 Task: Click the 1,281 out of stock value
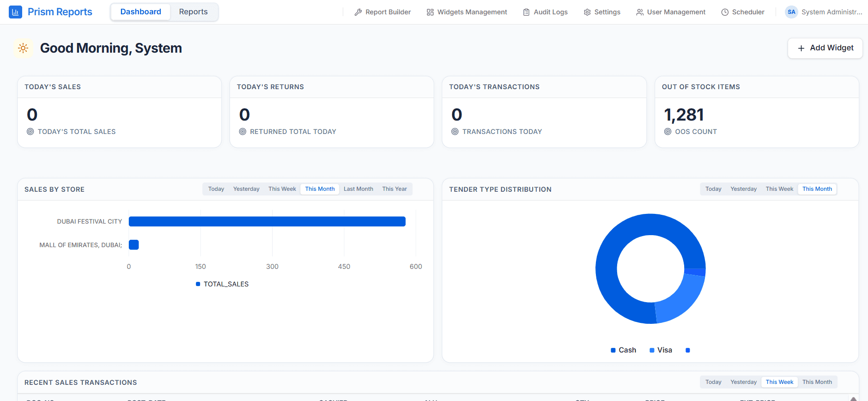[x=684, y=115]
